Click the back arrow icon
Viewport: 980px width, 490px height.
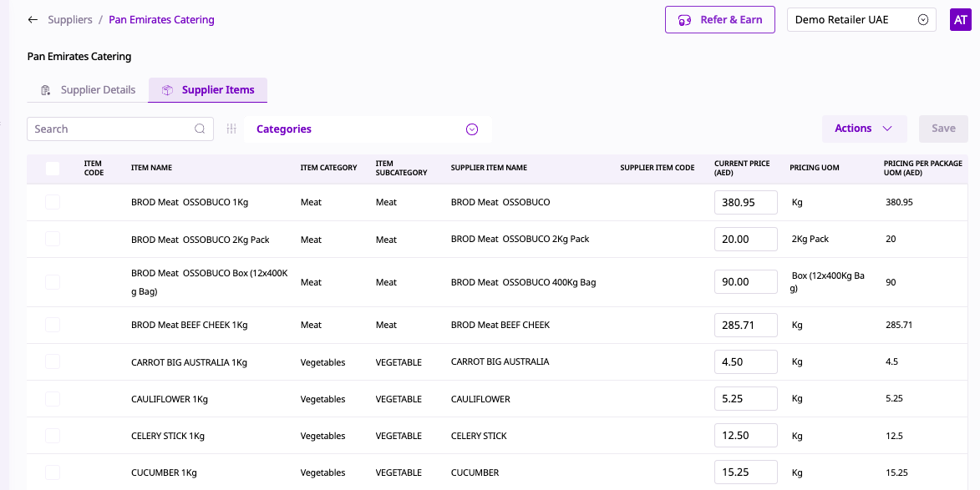33,20
